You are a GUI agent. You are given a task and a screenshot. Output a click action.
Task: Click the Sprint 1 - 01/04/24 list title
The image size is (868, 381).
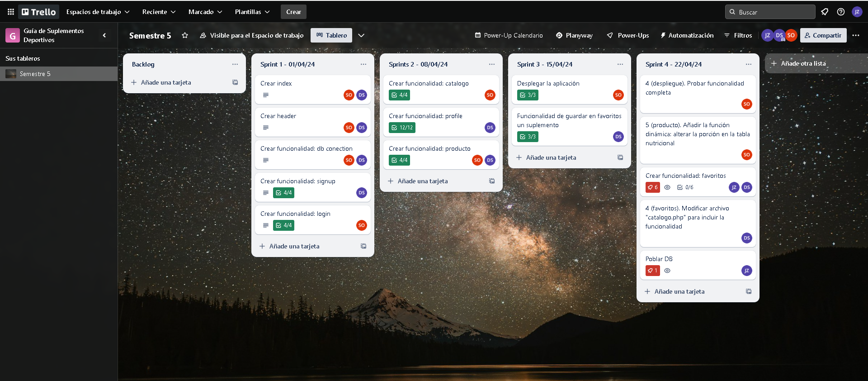coord(288,64)
